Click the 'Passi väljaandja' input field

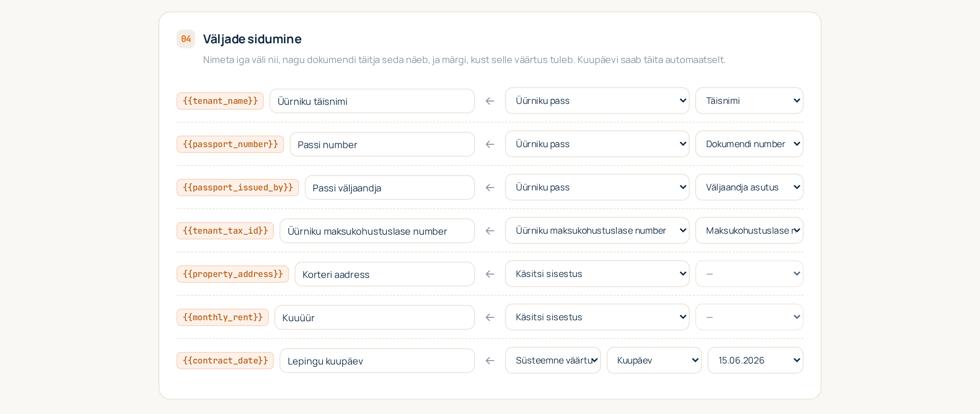[390, 188]
